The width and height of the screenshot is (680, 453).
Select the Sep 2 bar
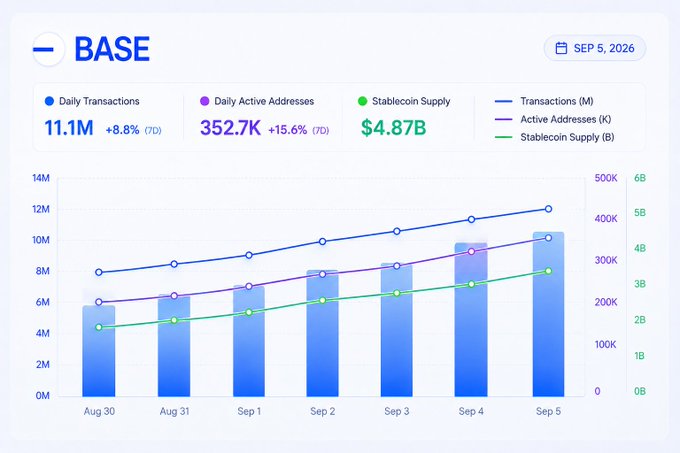322,333
